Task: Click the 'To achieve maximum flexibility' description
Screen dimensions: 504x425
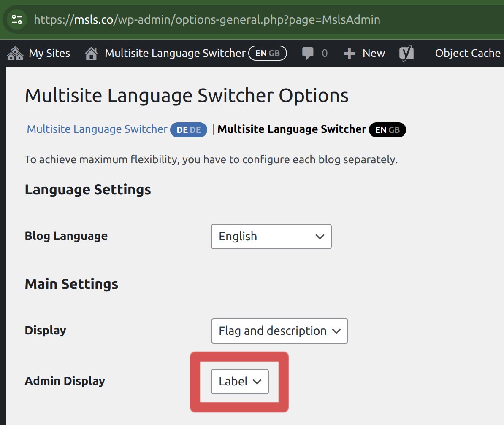Action: tap(211, 159)
